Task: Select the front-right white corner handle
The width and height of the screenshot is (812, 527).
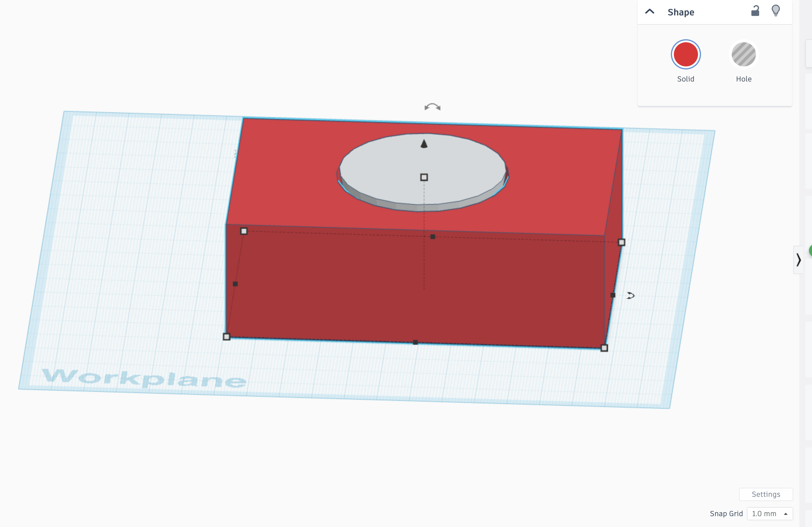Action: (x=604, y=348)
